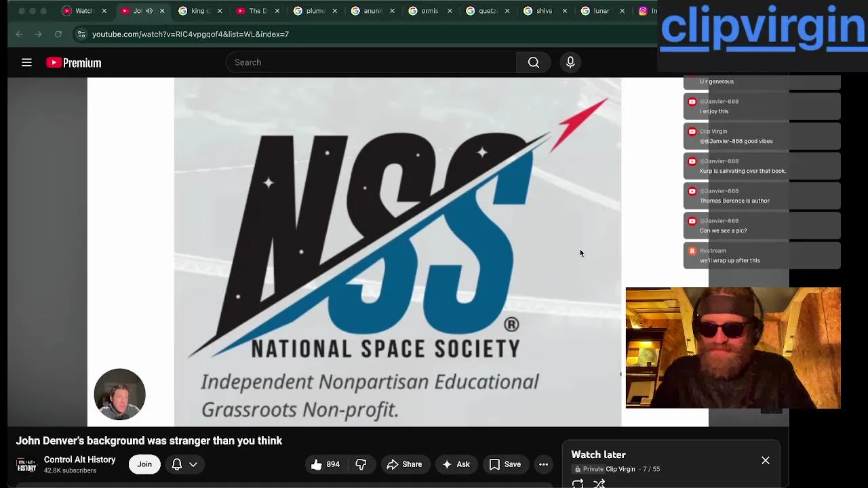Switch to the first Watch tab

(84, 11)
